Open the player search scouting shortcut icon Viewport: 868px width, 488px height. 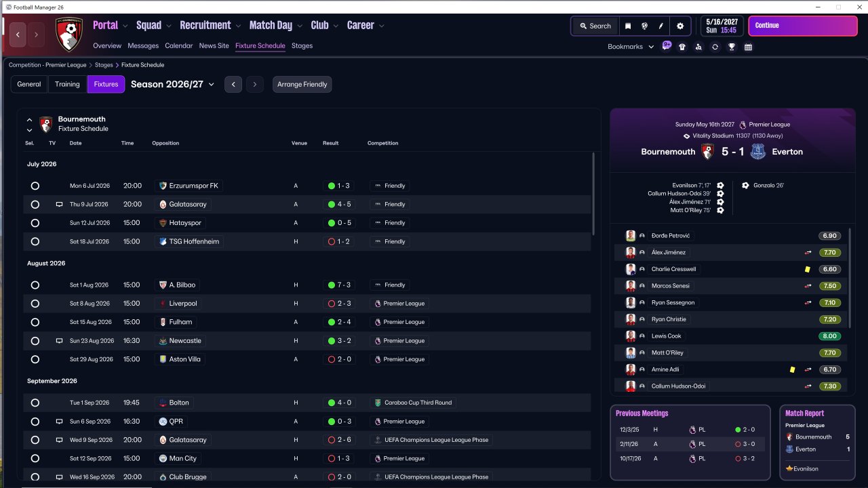tap(698, 47)
